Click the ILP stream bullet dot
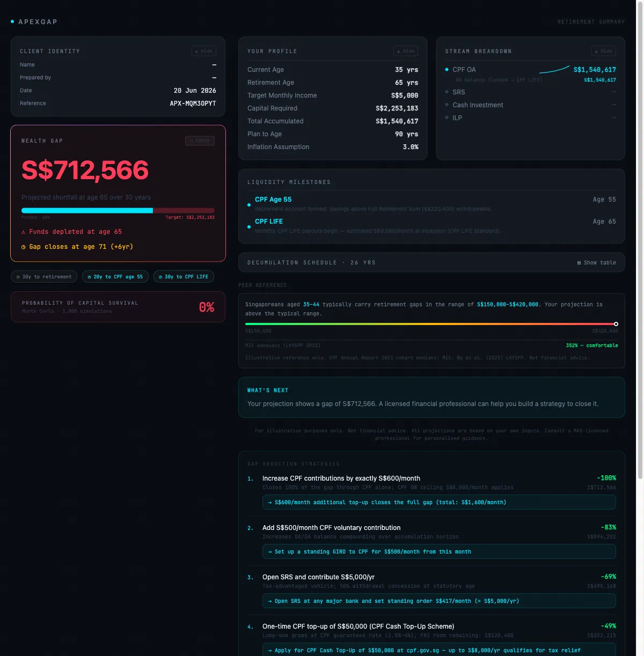This screenshot has width=644, height=656. pos(447,118)
